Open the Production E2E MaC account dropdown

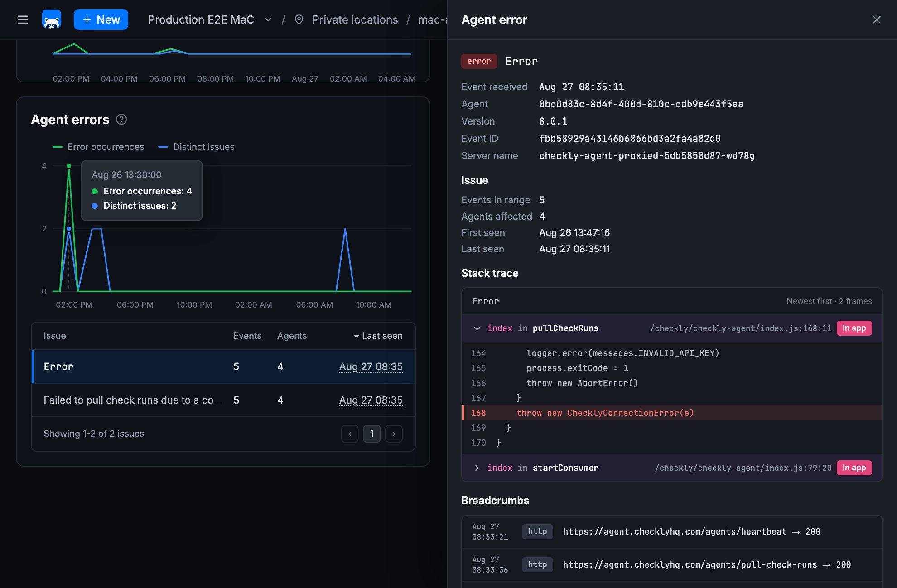pos(210,20)
